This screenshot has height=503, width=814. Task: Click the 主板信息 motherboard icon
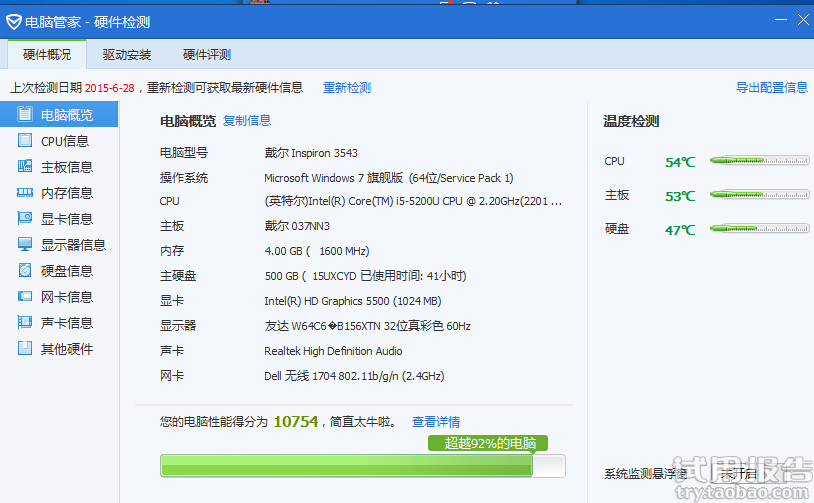point(25,166)
